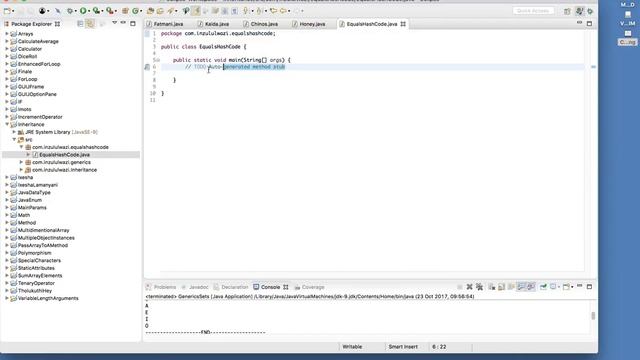
Task: Click the Search flashlight toolbar icon
Action: pyautogui.click(x=170, y=11)
